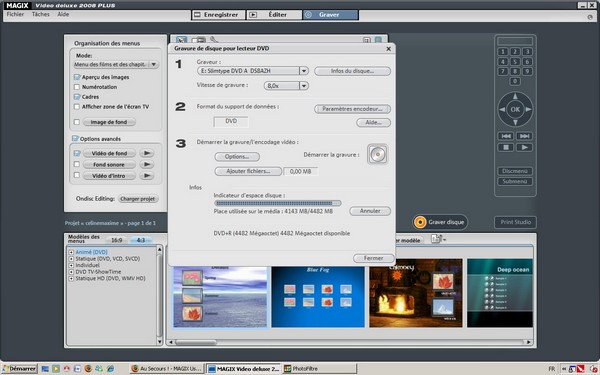Screen dimensions: 600x375
Task: Enable the Vidéo d'intro checkbox
Action: (77, 175)
